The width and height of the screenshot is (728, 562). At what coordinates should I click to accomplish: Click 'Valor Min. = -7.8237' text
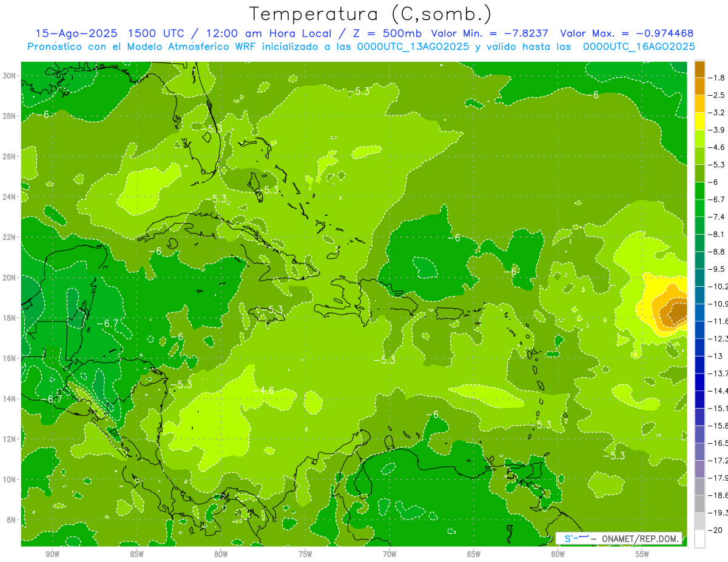point(490,33)
